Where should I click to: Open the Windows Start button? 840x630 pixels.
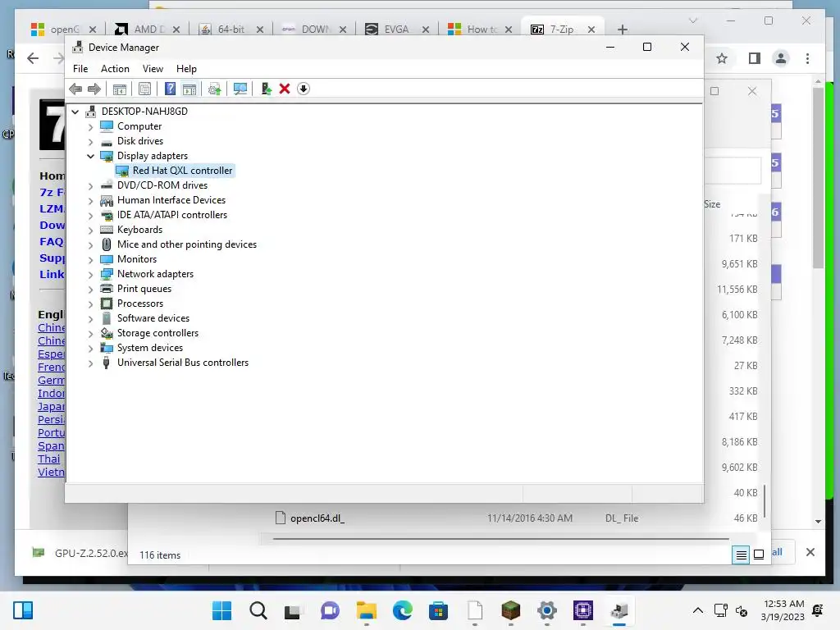pyautogui.click(x=221, y=610)
